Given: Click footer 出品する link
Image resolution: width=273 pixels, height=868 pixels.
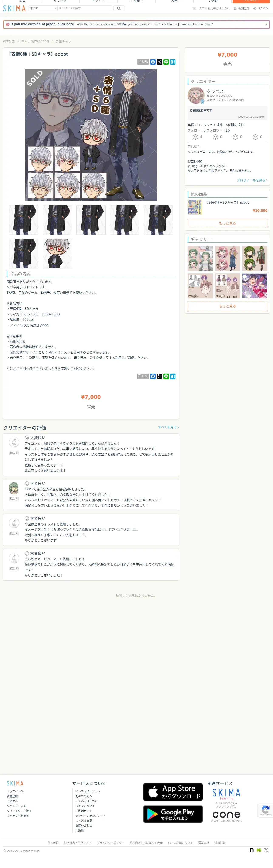Looking at the screenshot, I should 12,801.
